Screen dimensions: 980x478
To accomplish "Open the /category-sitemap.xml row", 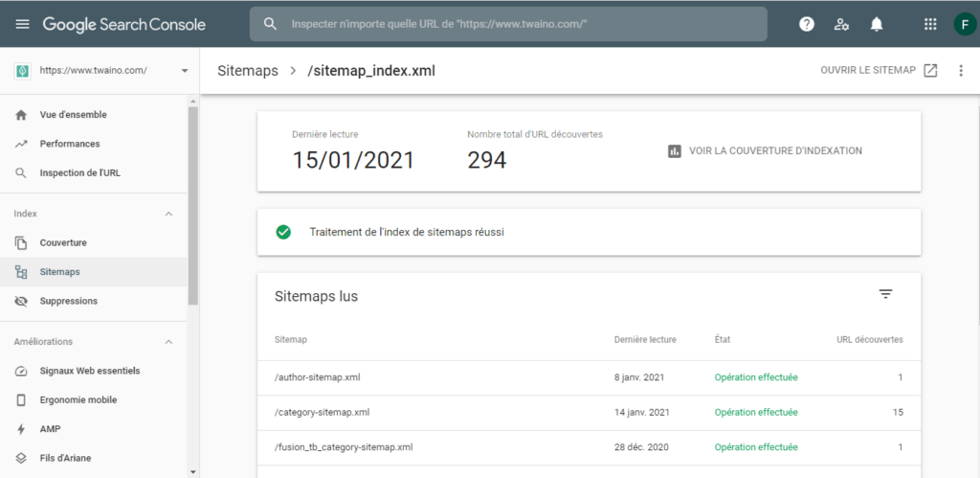I will tap(322, 413).
